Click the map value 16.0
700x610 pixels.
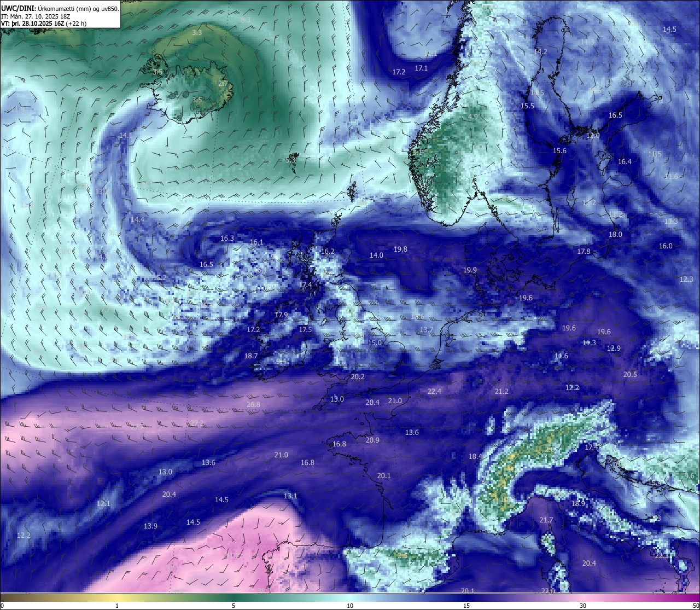(x=666, y=246)
